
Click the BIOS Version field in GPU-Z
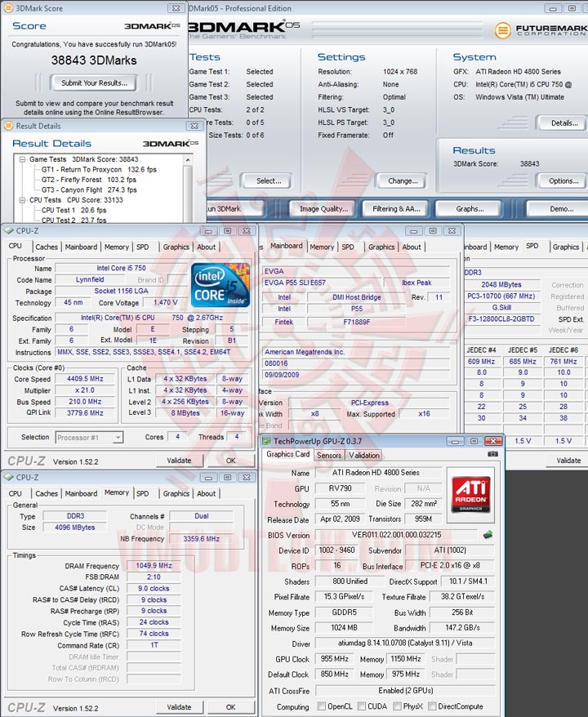click(x=396, y=535)
